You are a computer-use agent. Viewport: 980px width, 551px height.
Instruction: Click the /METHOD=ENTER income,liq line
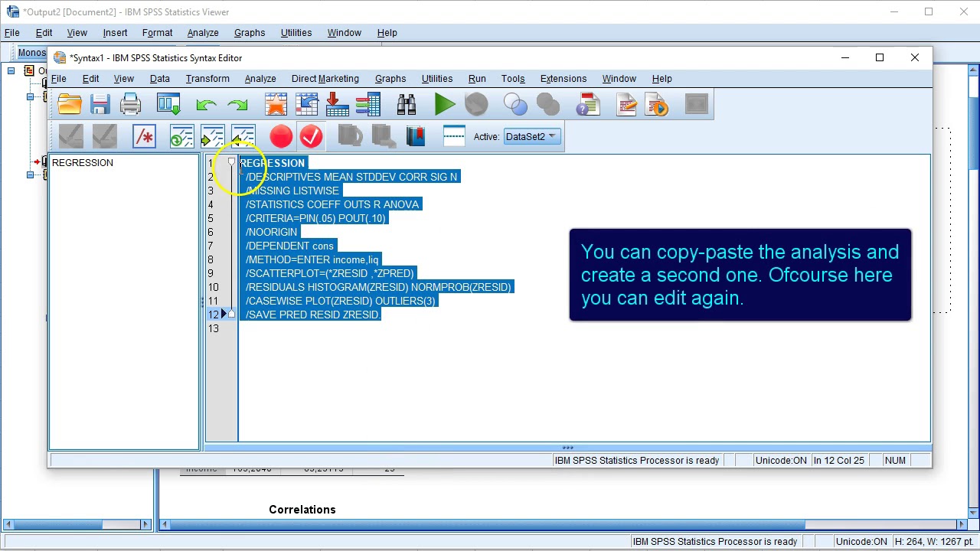[312, 259]
